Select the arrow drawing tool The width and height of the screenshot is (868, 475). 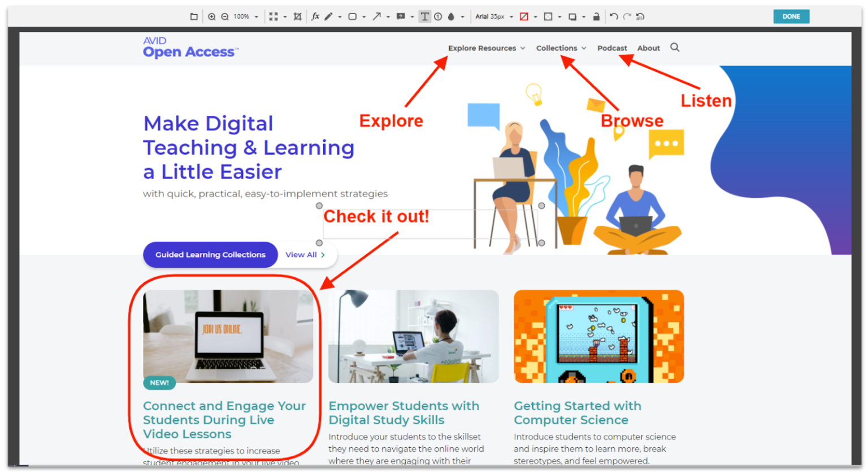(376, 17)
